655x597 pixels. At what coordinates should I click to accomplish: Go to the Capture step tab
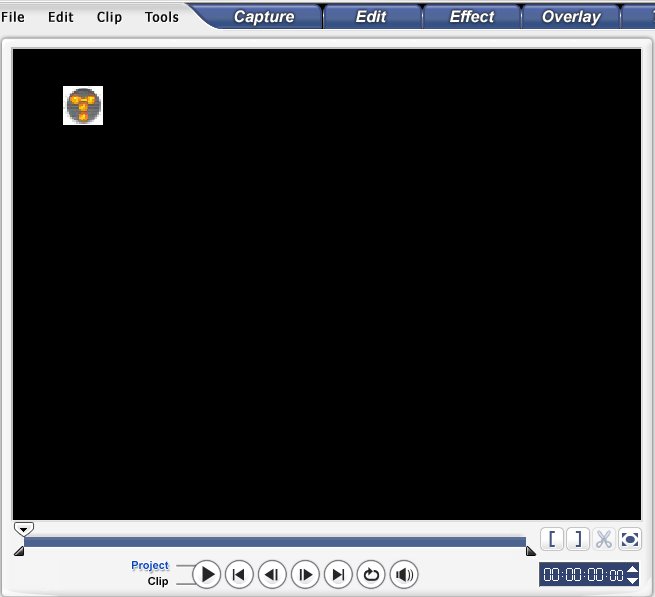[x=264, y=16]
